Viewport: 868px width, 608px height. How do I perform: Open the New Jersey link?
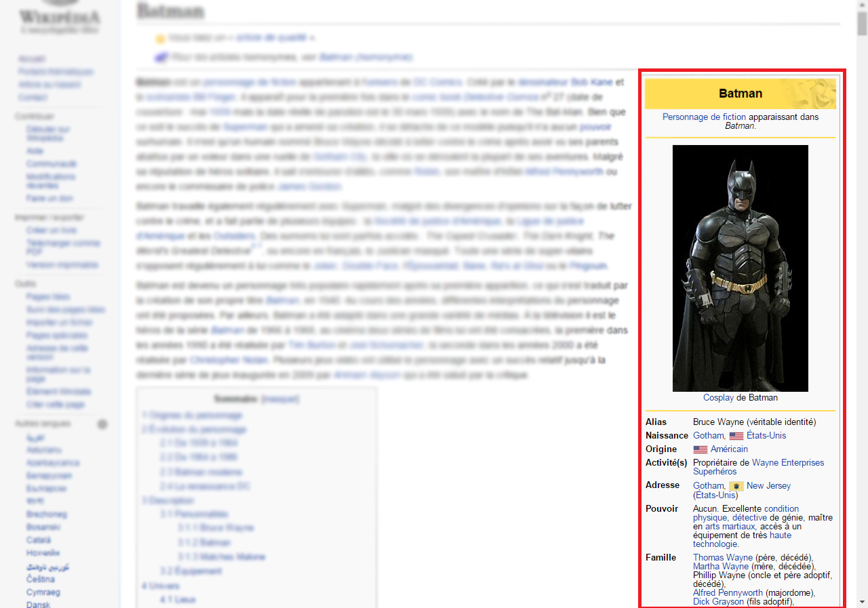[x=768, y=486]
